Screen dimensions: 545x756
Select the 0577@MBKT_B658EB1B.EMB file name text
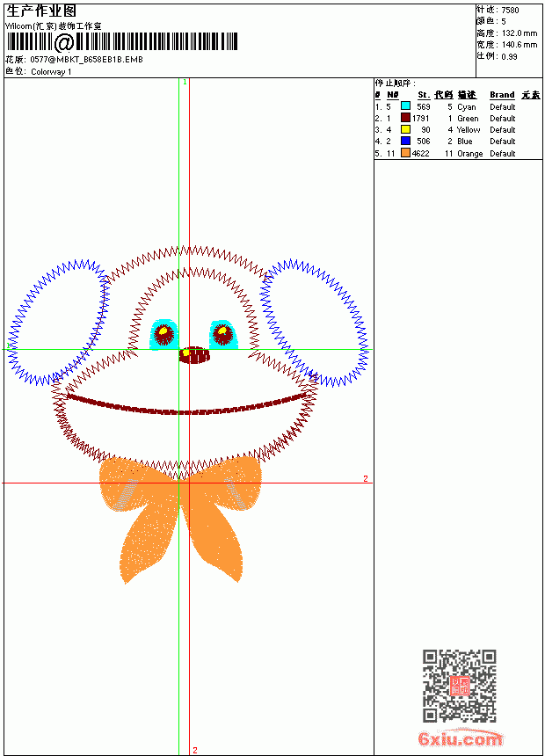pyautogui.click(x=86, y=59)
